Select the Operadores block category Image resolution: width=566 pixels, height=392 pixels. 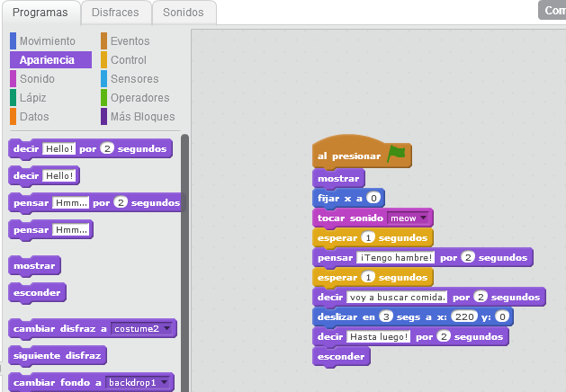click(x=140, y=98)
